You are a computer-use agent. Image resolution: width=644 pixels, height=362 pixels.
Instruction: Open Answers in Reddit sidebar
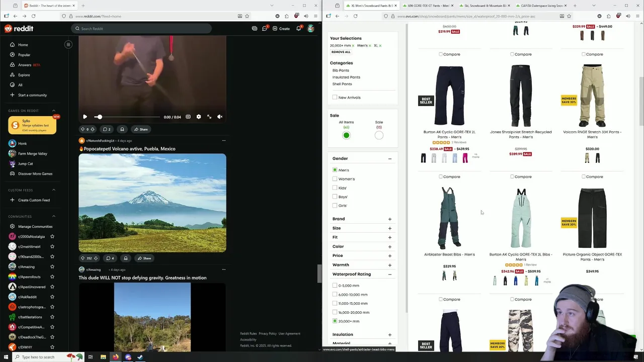click(x=25, y=65)
